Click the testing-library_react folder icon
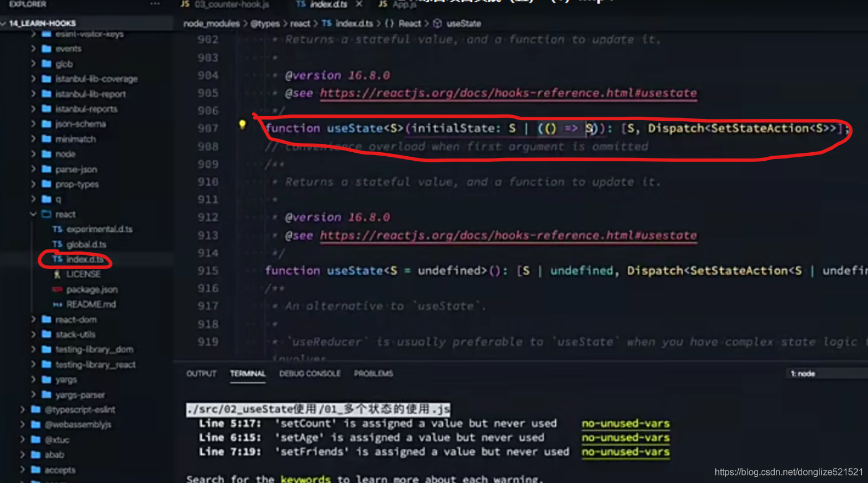The width and height of the screenshot is (868, 483). [46, 365]
